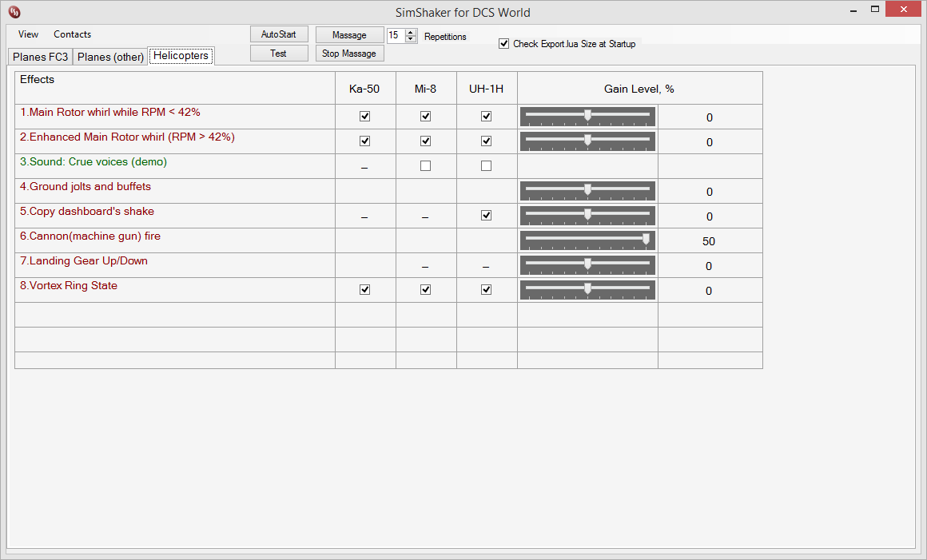
Task: Click the 'Gain Level, %' header
Action: coord(639,89)
